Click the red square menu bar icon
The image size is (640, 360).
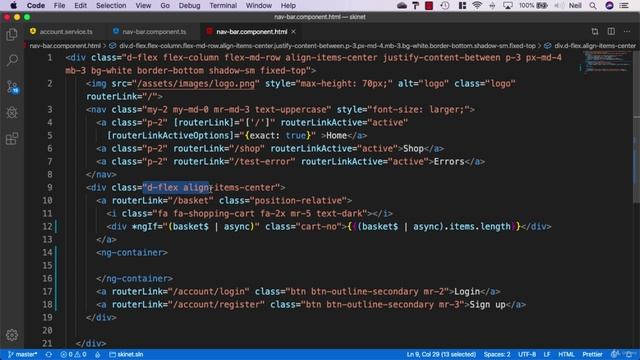[x=429, y=5]
